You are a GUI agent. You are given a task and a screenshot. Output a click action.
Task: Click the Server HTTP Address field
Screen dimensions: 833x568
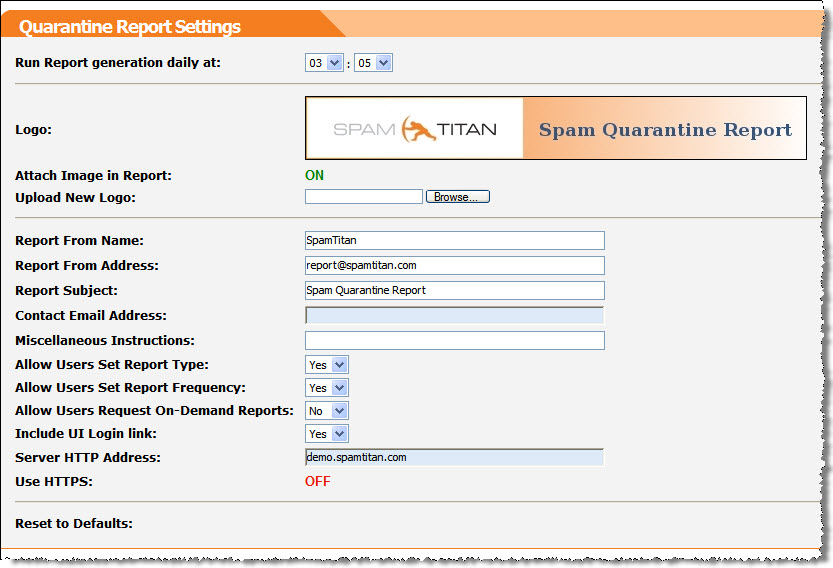pyautogui.click(x=454, y=457)
